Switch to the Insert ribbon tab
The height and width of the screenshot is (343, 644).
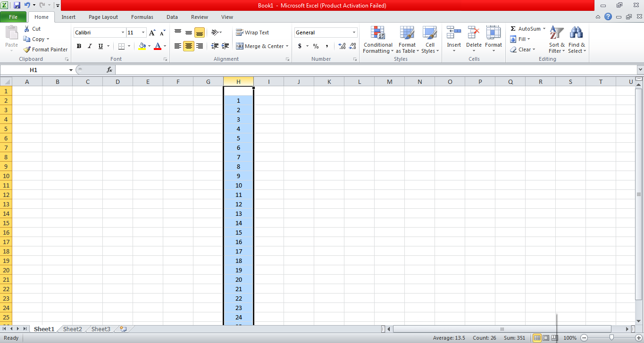click(x=68, y=17)
